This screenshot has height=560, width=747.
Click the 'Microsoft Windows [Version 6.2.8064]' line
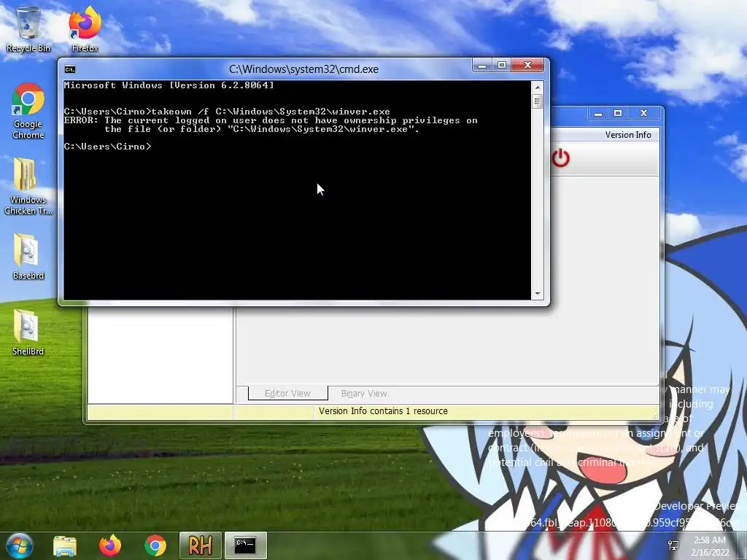point(169,85)
